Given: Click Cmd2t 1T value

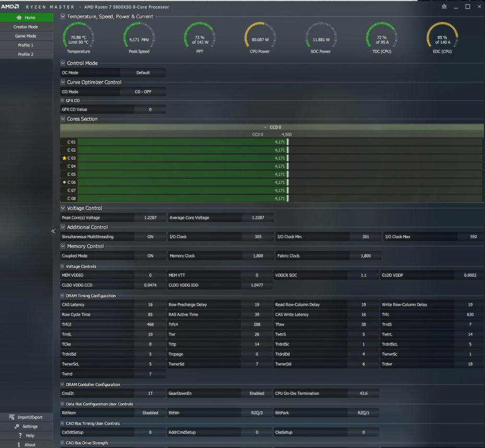Looking at the screenshot, I should (x=150, y=393).
